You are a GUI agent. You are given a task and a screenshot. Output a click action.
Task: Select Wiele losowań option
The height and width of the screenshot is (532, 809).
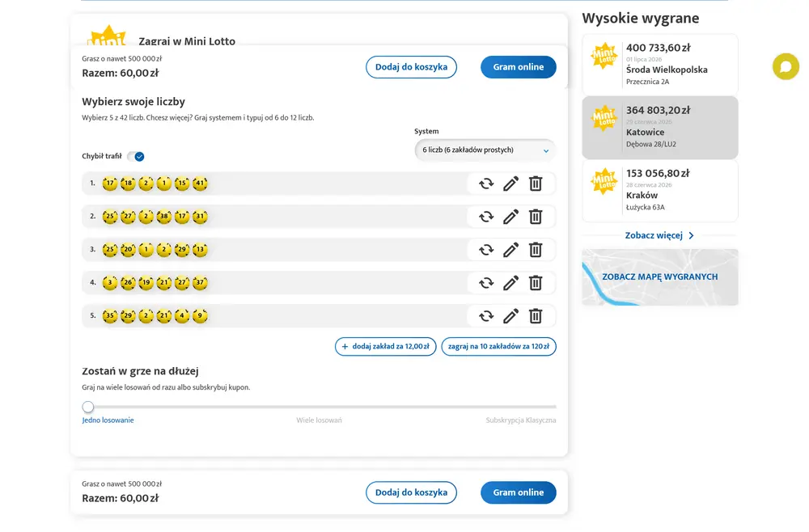[x=319, y=420]
